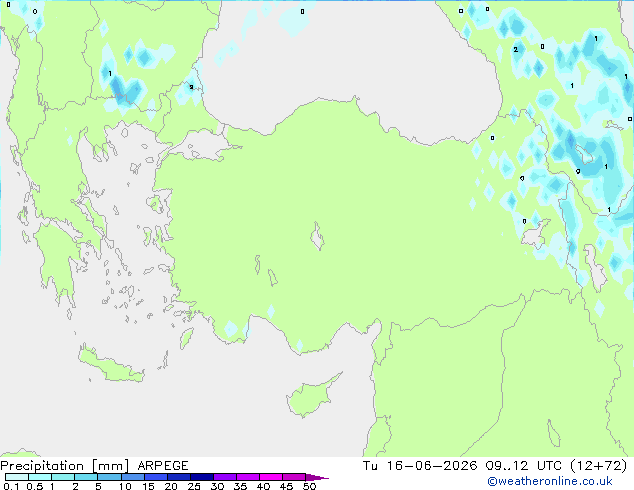Viewport: 634px width, 490px height.
Task: Pick the blue legend swatch between 10 and 15
Action: point(133,477)
